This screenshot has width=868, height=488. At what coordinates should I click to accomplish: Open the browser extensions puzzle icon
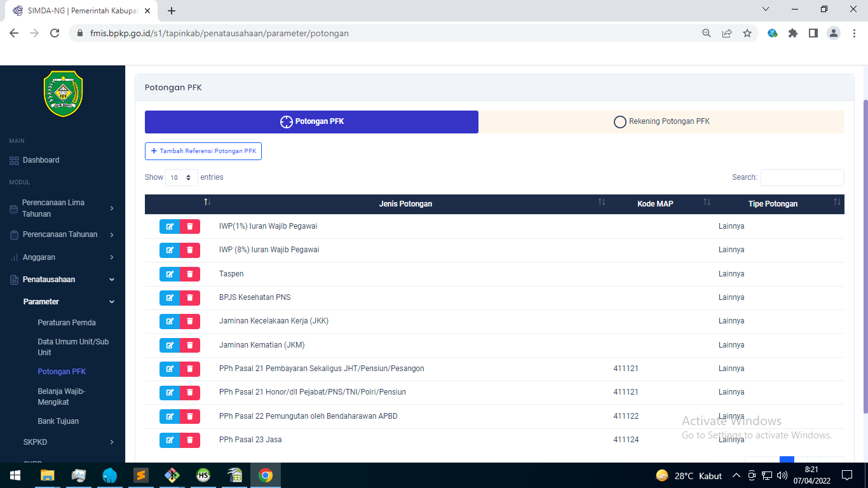point(793,33)
